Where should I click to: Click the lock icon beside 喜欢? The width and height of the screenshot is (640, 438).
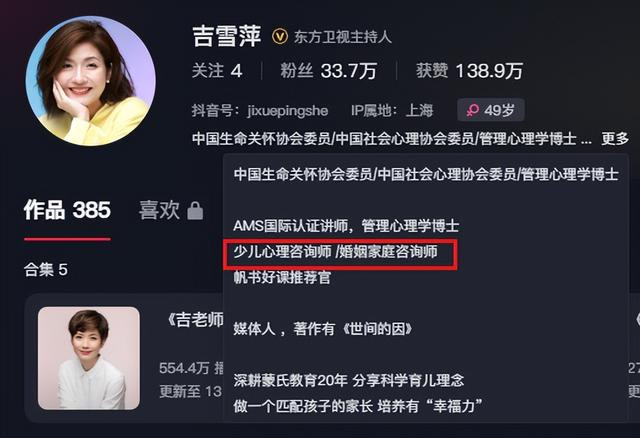point(195,211)
